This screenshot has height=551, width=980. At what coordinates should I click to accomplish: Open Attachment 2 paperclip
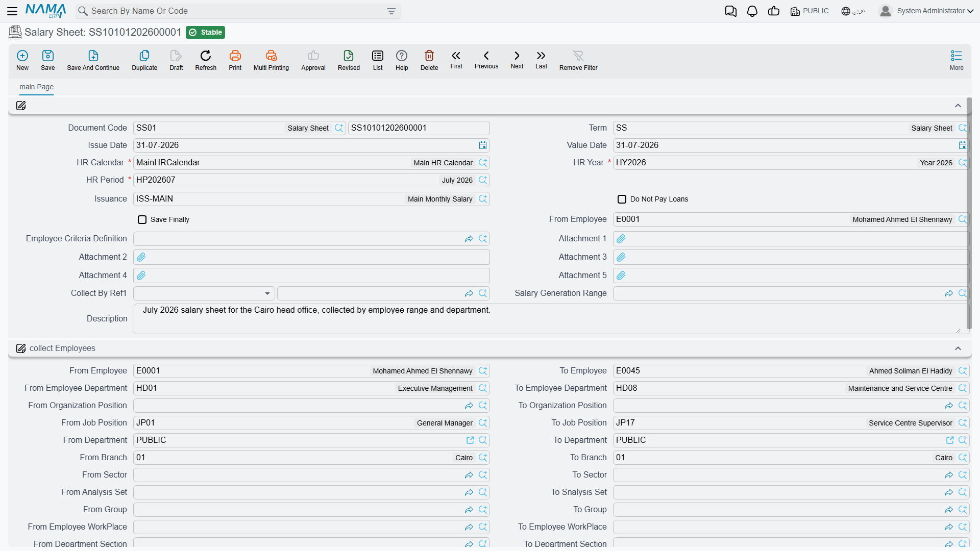[141, 257]
